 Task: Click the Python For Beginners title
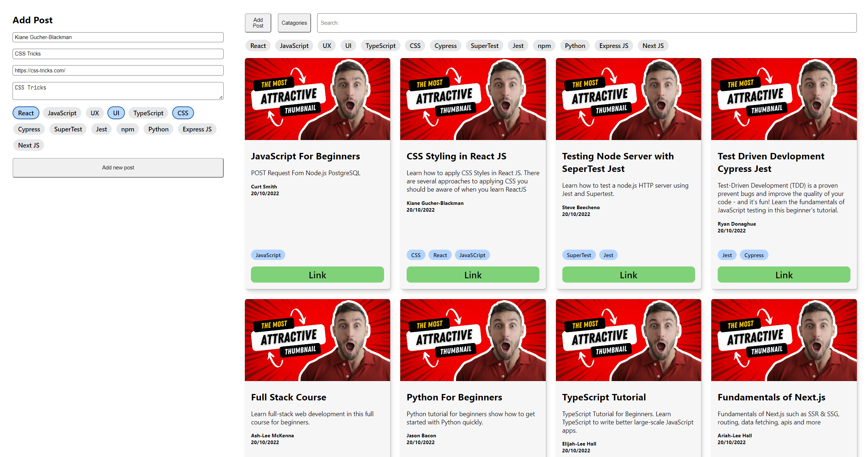coord(454,397)
